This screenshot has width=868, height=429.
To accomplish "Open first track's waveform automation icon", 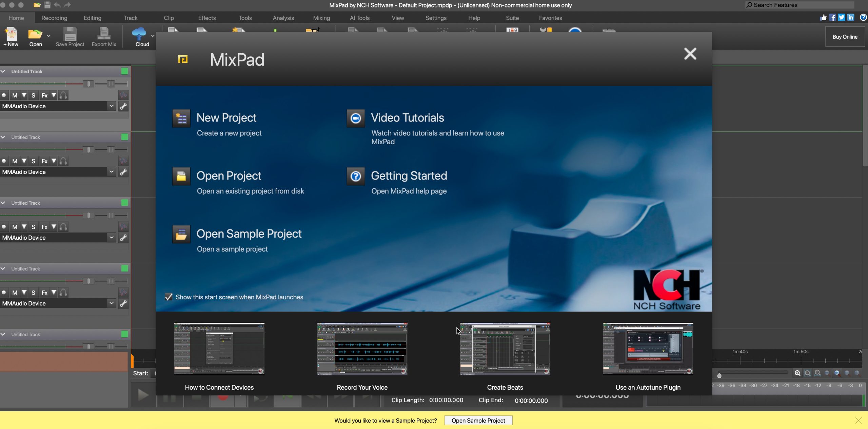I will click(123, 95).
